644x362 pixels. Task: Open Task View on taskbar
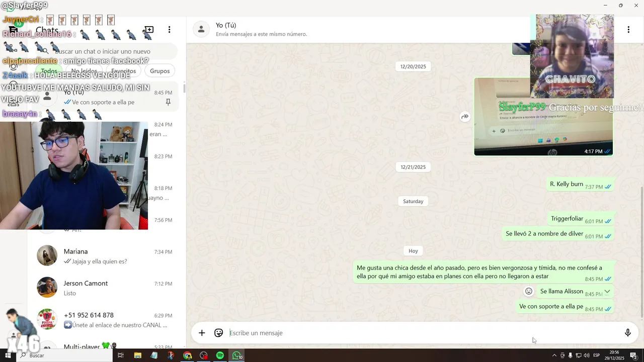[121, 355]
